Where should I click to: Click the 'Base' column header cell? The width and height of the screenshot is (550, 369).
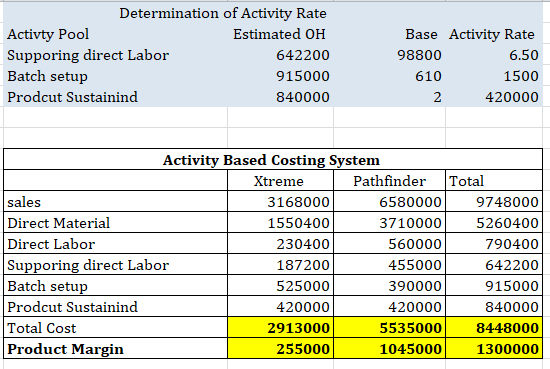click(x=421, y=34)
